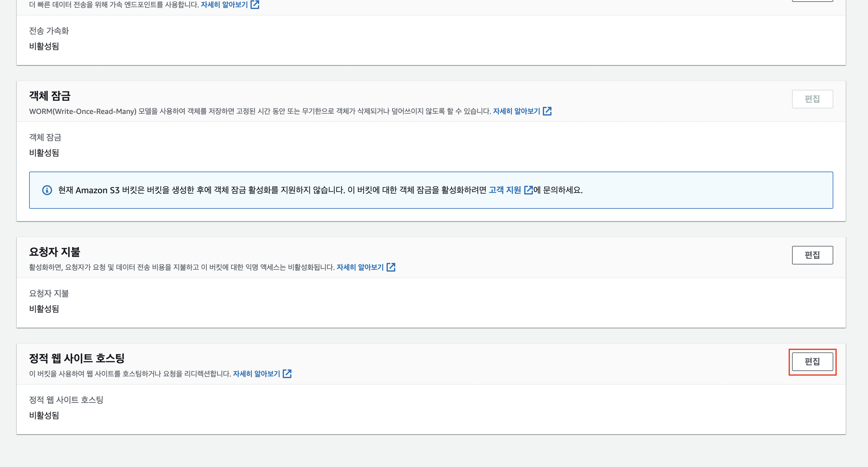868x467 pixels.
Task: Open 자세히 알아보기 link for 정적 웹 사이트 호스팅
Action: 256,373
